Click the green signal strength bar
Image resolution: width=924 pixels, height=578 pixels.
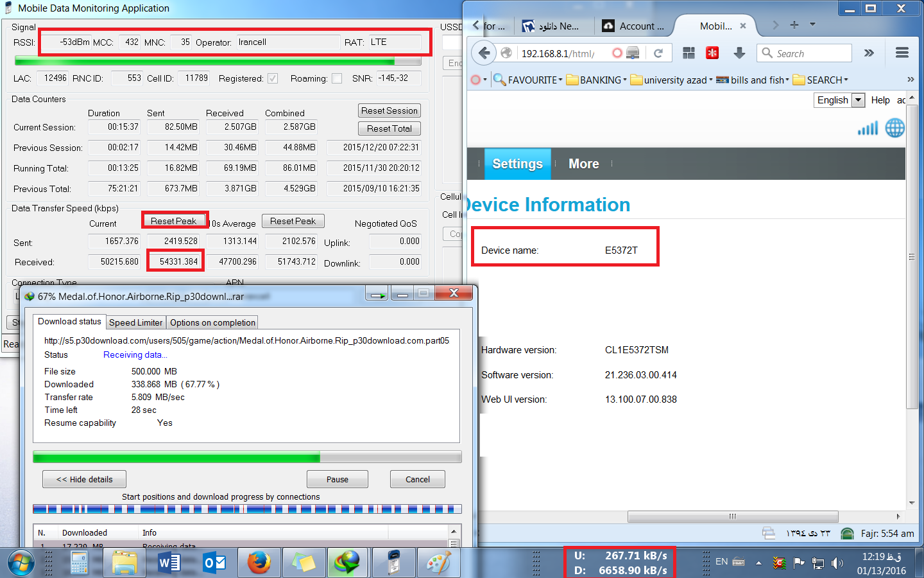218,62
